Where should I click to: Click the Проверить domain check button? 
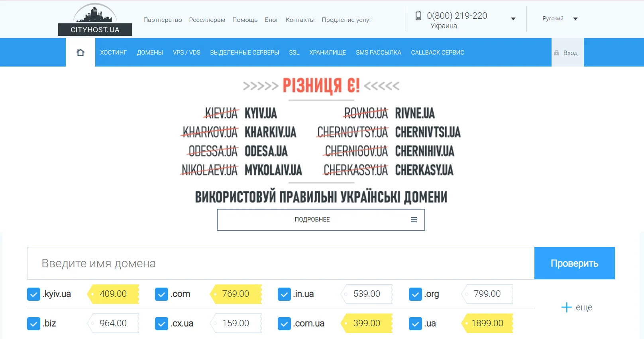click(574, 263)
